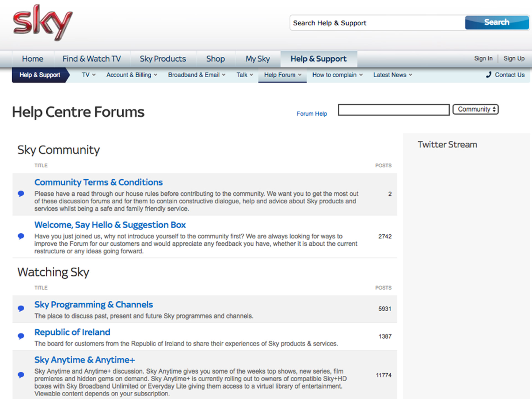Go to the Sky Products tab

click(163, 59)
